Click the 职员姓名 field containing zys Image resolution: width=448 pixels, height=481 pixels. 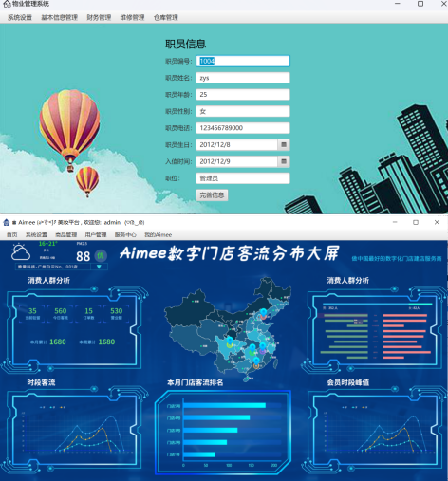click(x=243, y=78)
